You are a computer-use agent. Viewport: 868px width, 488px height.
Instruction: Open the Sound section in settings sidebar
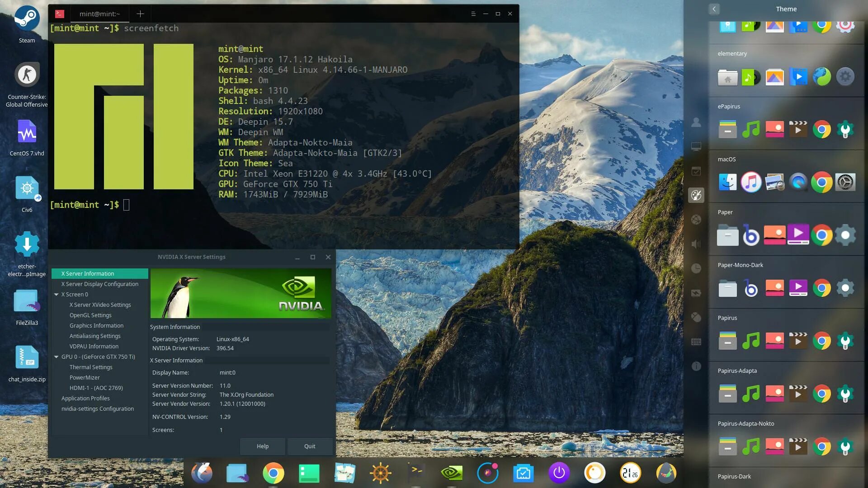point(696,244)
